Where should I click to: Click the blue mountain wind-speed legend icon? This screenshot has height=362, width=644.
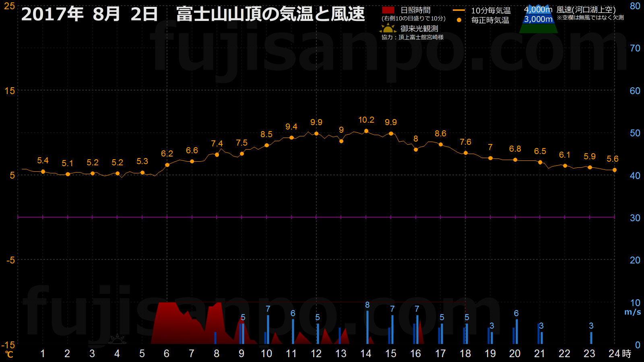tap(539, 19)
